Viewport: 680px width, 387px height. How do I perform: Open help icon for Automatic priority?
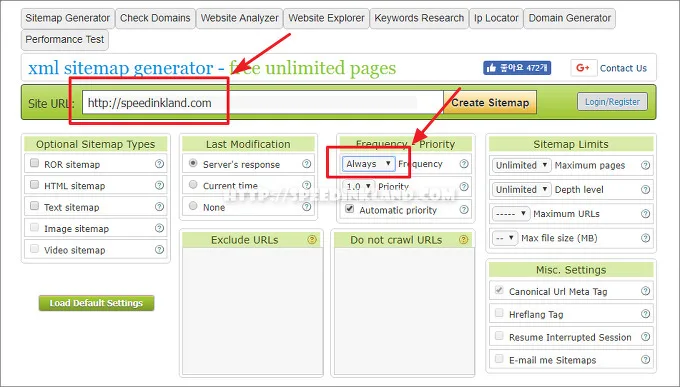pos(464,210)
